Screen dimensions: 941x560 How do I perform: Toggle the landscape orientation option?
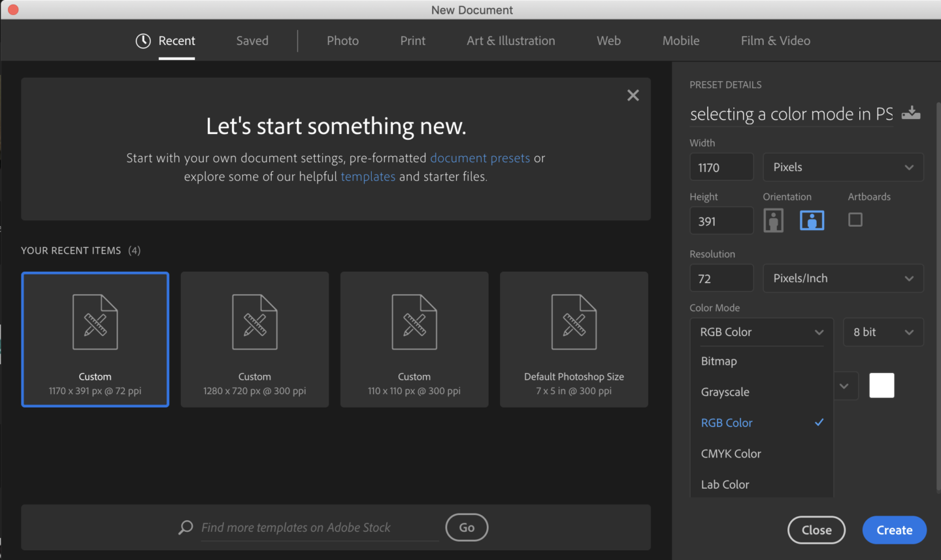tap(812, 220)
